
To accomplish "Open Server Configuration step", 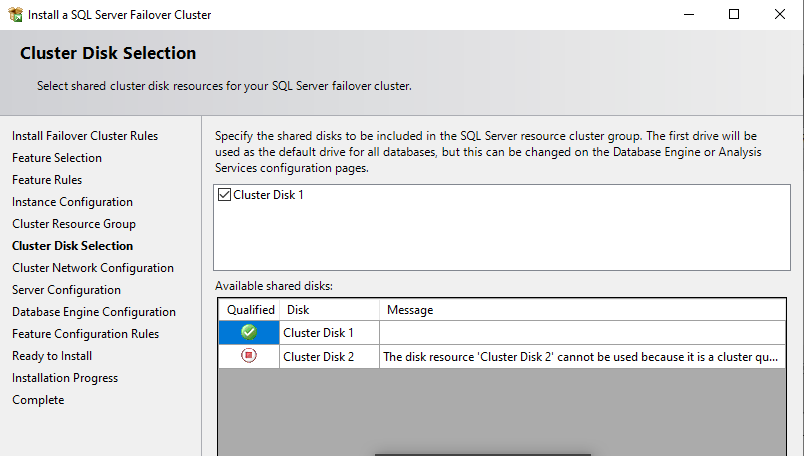I will click(67, 290).
